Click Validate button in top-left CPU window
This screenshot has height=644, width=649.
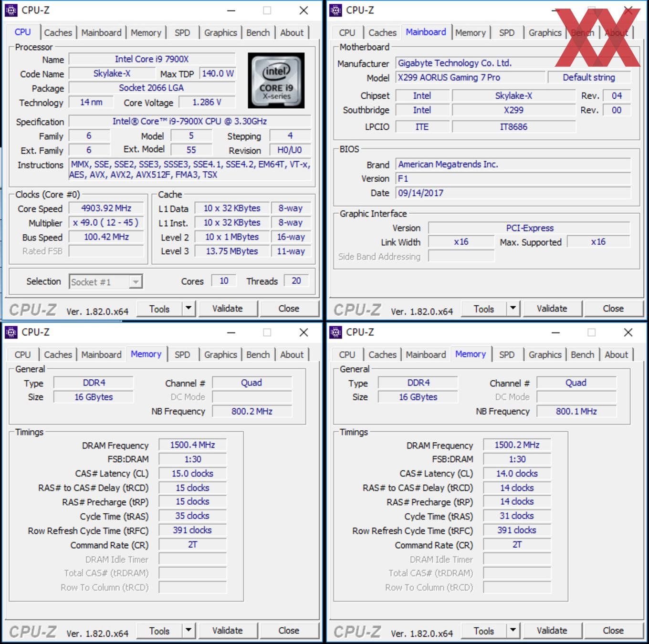coord(228,309)
